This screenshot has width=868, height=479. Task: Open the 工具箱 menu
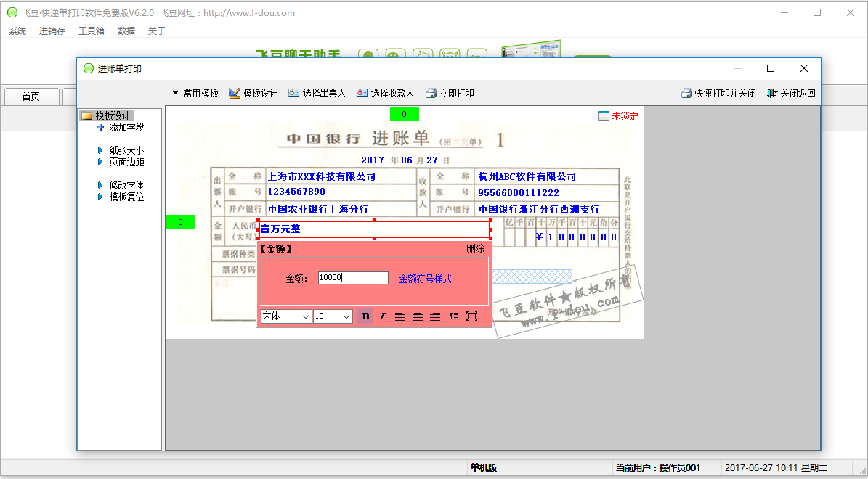pyautogui.click(x=92, y=31)
